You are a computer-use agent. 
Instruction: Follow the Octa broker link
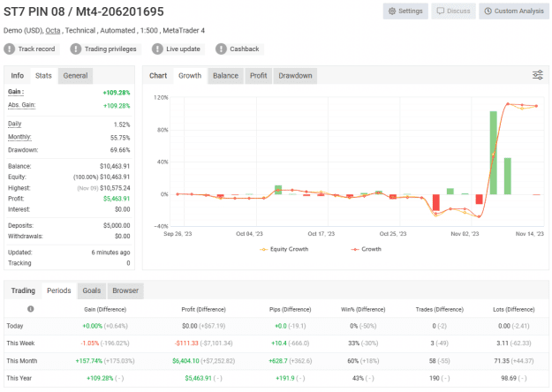coord(53,31)
